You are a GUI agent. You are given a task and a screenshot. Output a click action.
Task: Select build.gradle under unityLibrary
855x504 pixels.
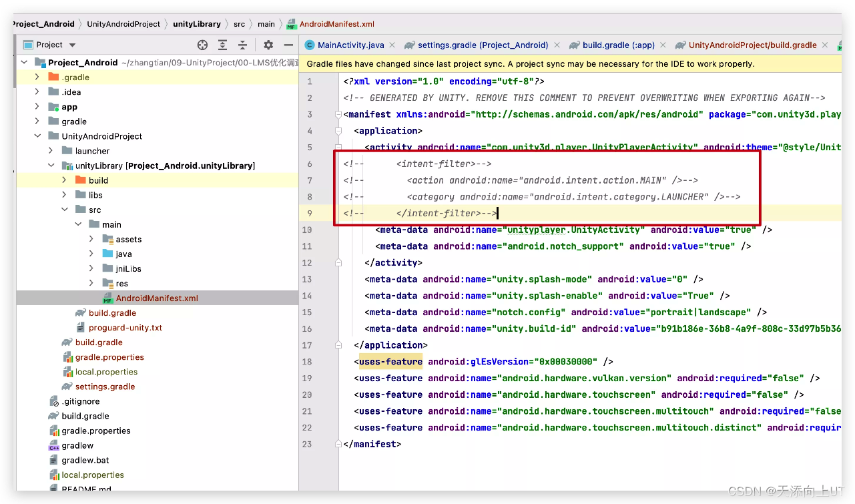(112, 313)
